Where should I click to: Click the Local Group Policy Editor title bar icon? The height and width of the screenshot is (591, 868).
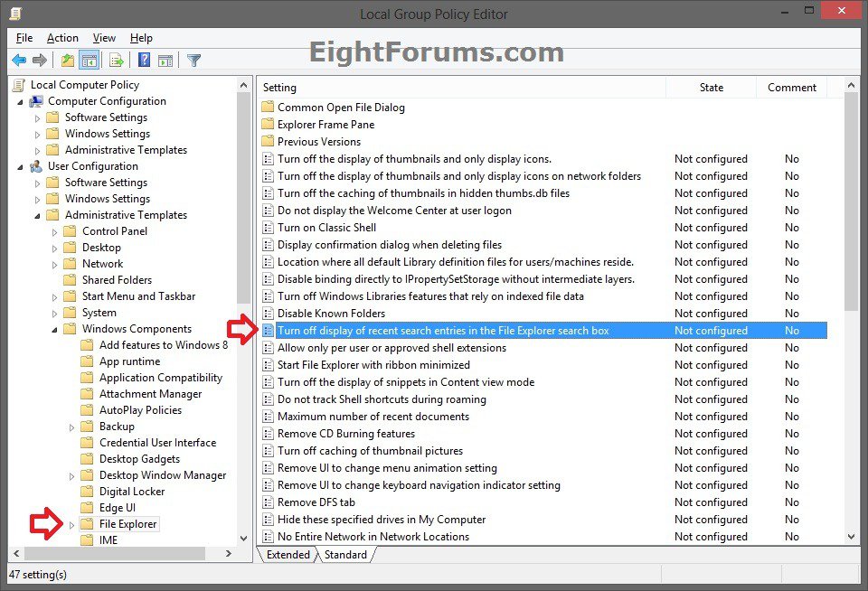pos(15,14)
